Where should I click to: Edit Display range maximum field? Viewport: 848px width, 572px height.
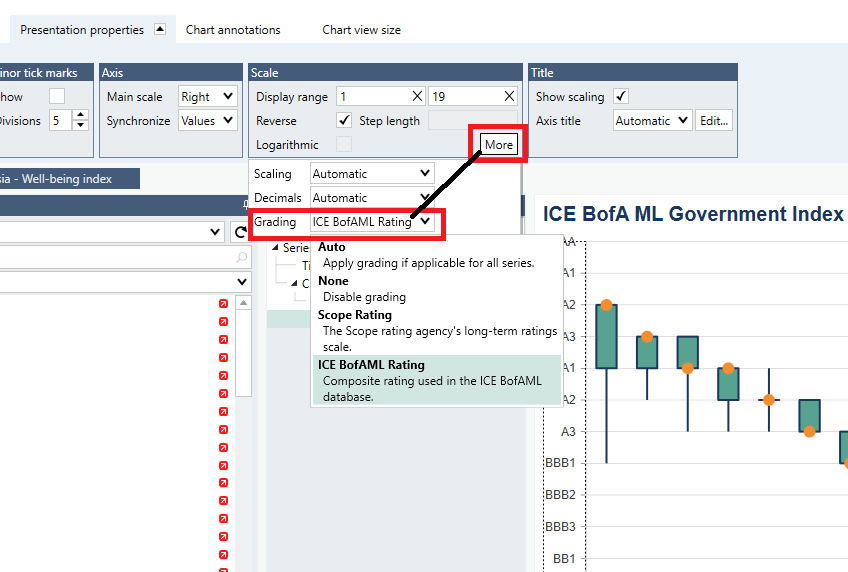point(465,97)
